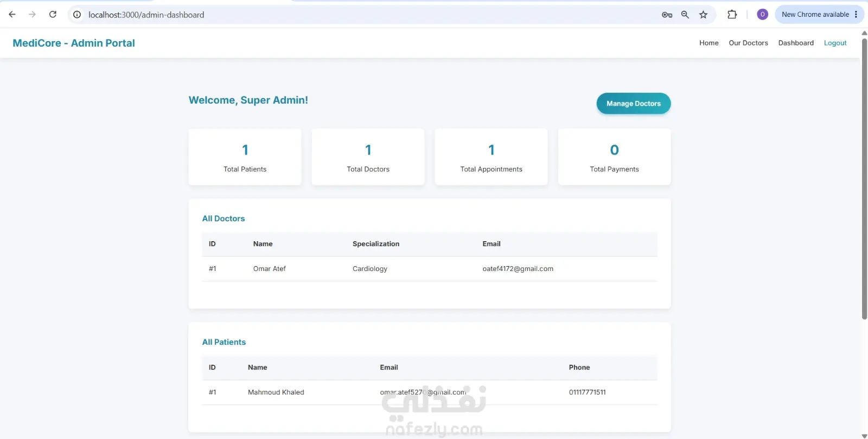Click the Welcome, Super Admin! heading
Image resolution: width=868 pixels, height=439 pixels.
coord(248,100)
